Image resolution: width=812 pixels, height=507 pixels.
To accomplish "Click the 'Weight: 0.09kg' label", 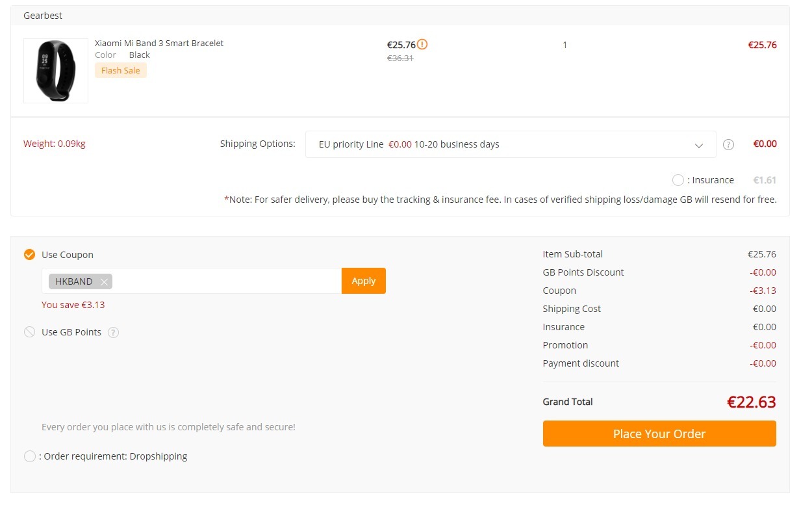I will point(55,144).
